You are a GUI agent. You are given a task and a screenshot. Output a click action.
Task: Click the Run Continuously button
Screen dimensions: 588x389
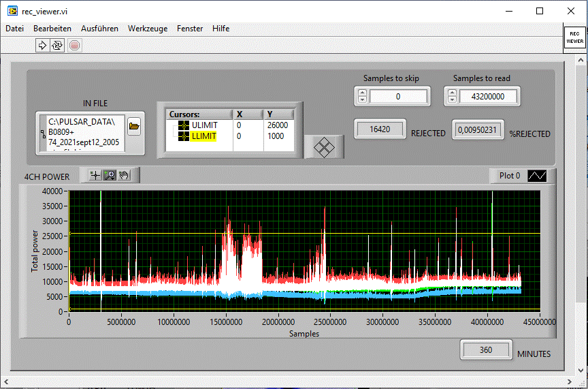[x=57, y=46]
